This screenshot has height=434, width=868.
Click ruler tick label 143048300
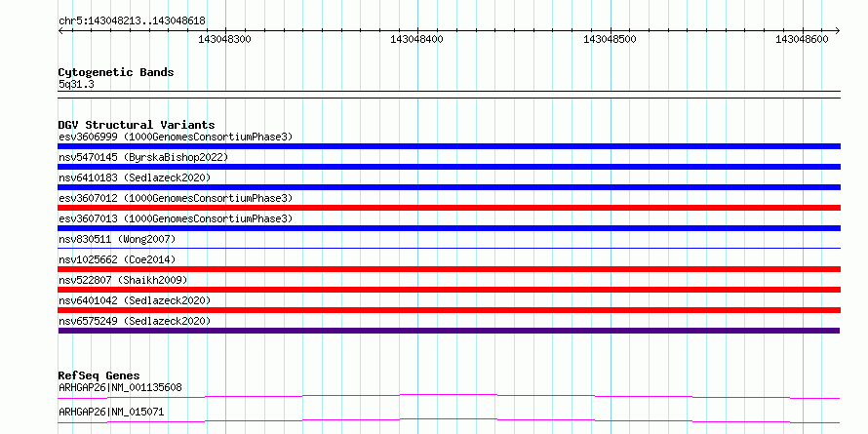(224, 39)
